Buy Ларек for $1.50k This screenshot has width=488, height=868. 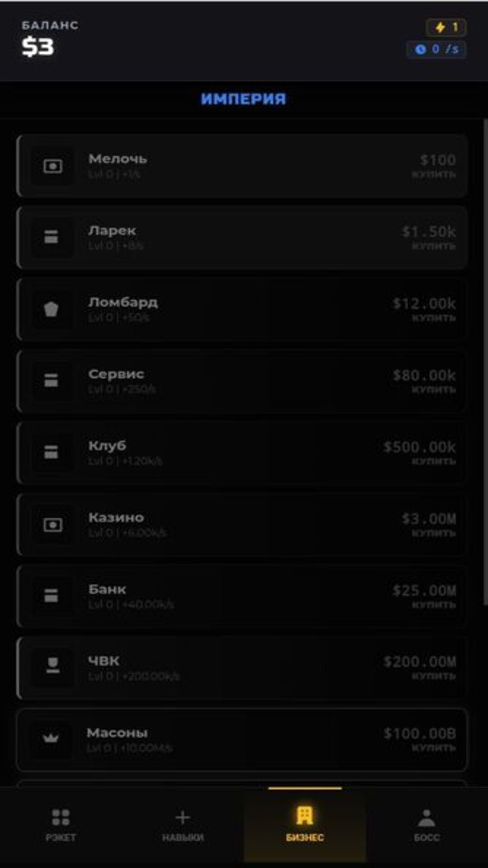(x=429, y=237)
